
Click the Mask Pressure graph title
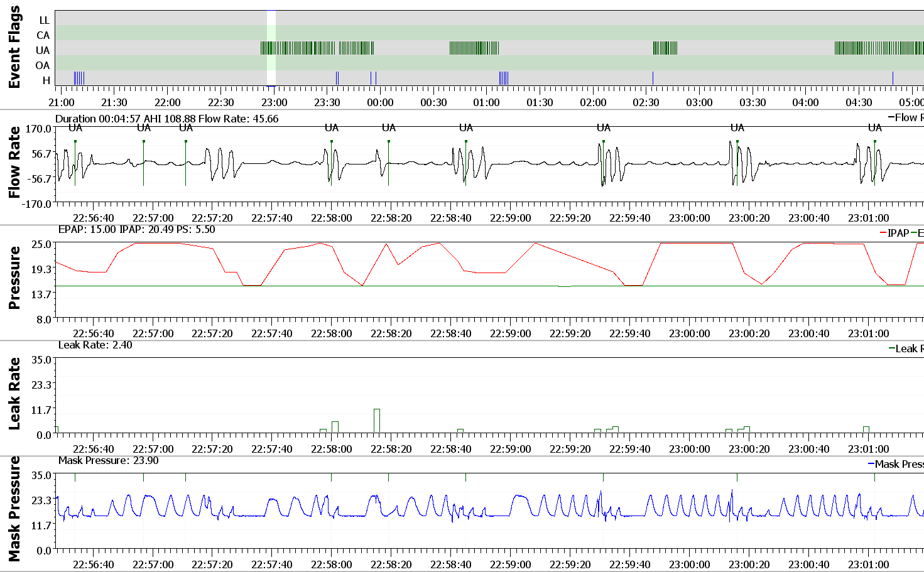(14, 509)
